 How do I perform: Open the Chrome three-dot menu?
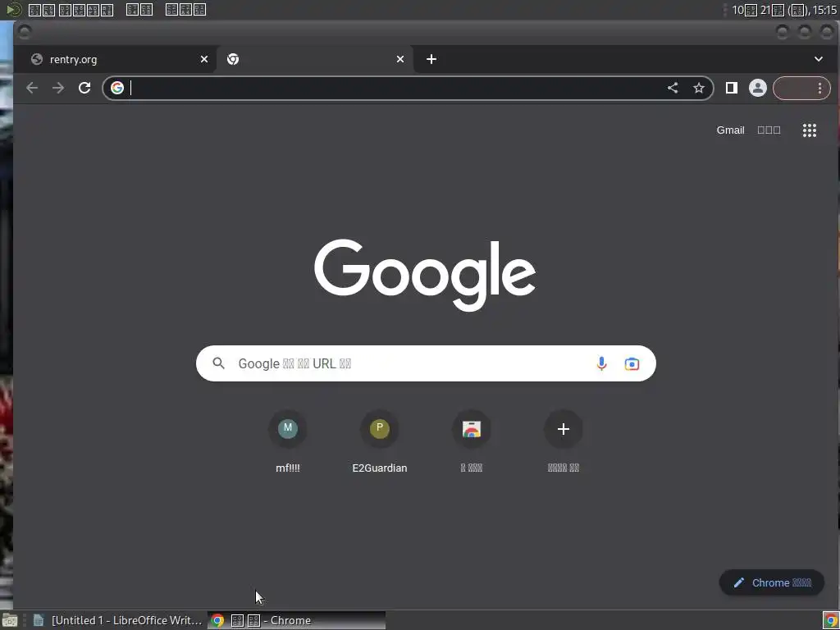tap(819, 88)
